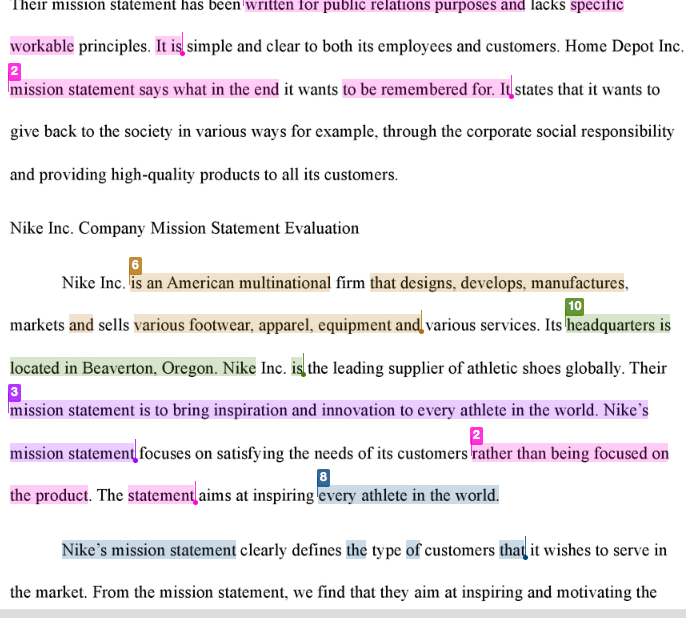Select pink highlighted "It is" before "simple and clear"
Image resolution: width=686 pixels, height=618 pixels.
point(169,46)
